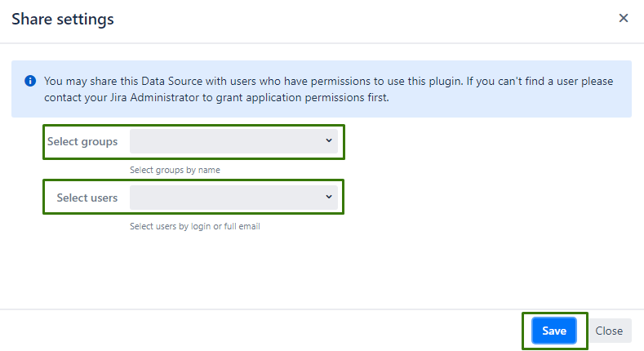Click 'Select users by login or full email' hint
Image resolution: width=644 pixels, height=351 pixels.
click(x=194, y=226)
